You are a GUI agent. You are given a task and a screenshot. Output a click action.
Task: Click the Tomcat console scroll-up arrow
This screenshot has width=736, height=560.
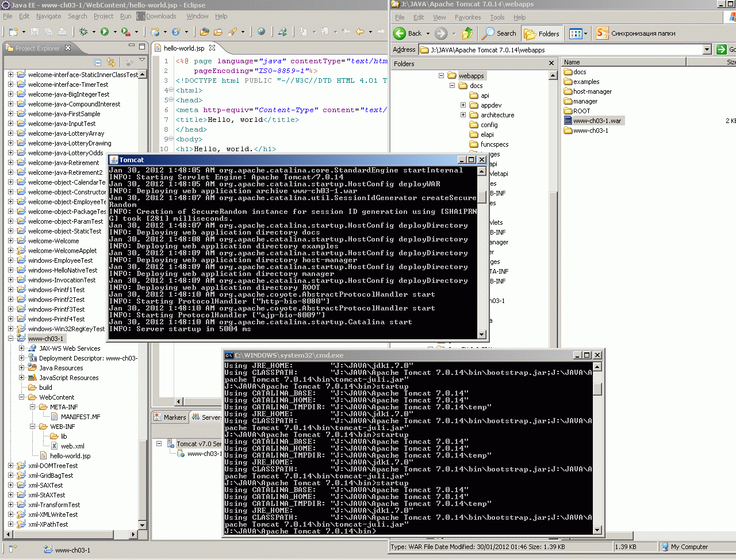click(482, 171)
